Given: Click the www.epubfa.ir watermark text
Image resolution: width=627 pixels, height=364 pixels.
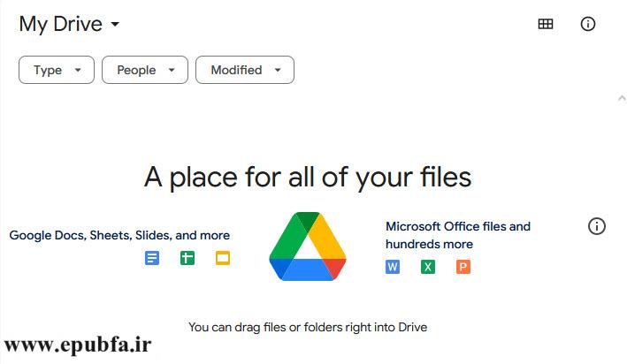Looking at the screenshot, I should point(78,345).
